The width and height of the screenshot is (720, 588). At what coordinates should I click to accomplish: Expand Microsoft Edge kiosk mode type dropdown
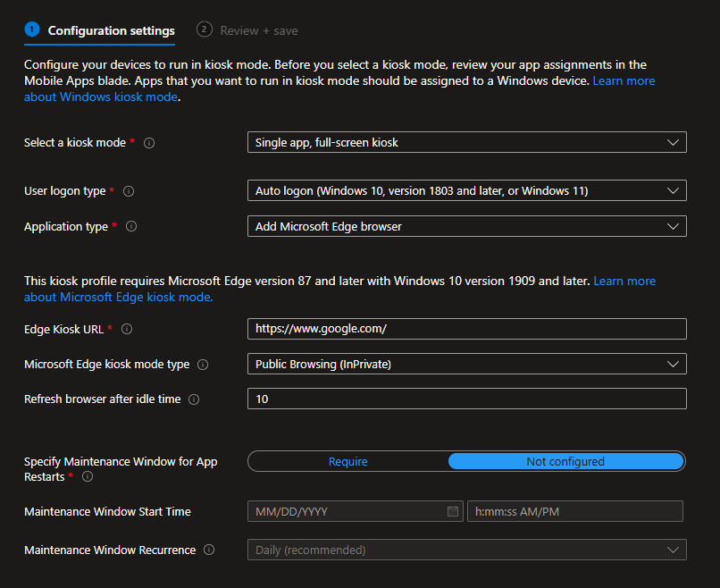(467, 364)
